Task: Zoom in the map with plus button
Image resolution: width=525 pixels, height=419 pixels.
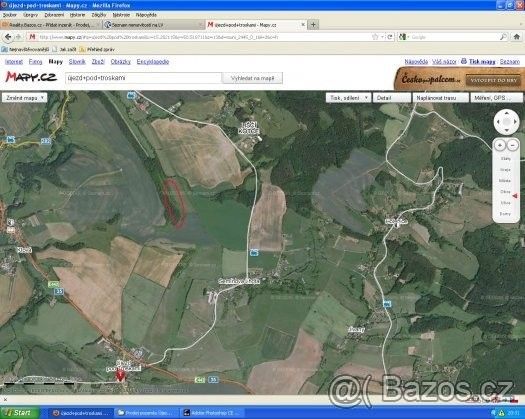Action: [500, 145]
